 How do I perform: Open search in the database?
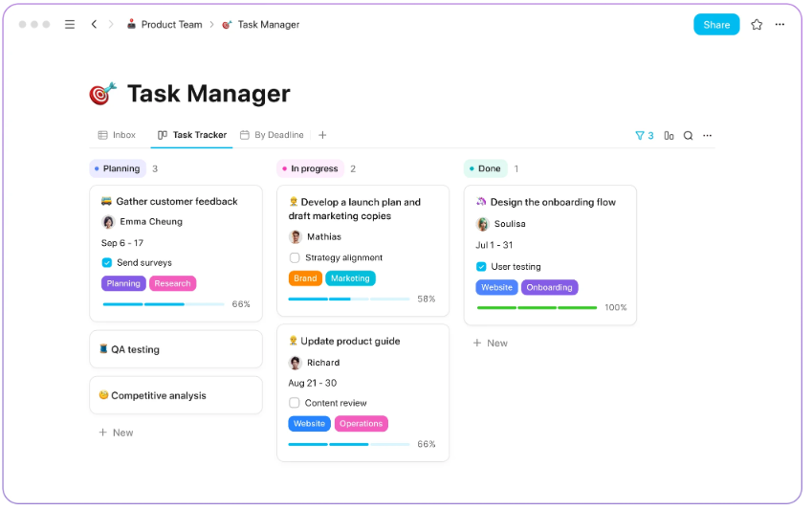[689, 135]
